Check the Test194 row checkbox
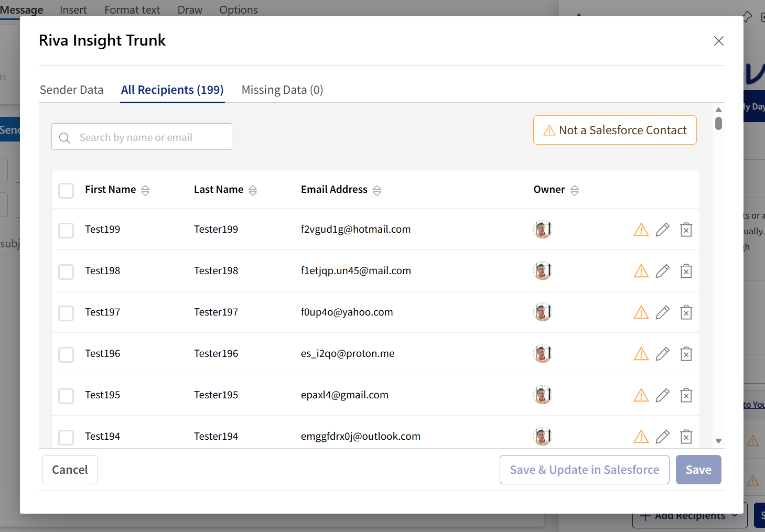 point(66,437)
